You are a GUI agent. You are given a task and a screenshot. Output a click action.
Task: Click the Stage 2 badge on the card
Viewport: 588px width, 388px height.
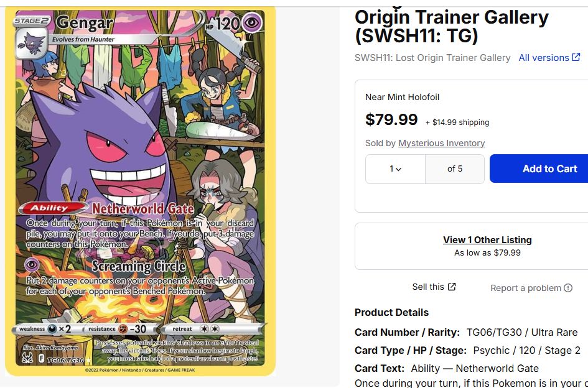point(32,21)
